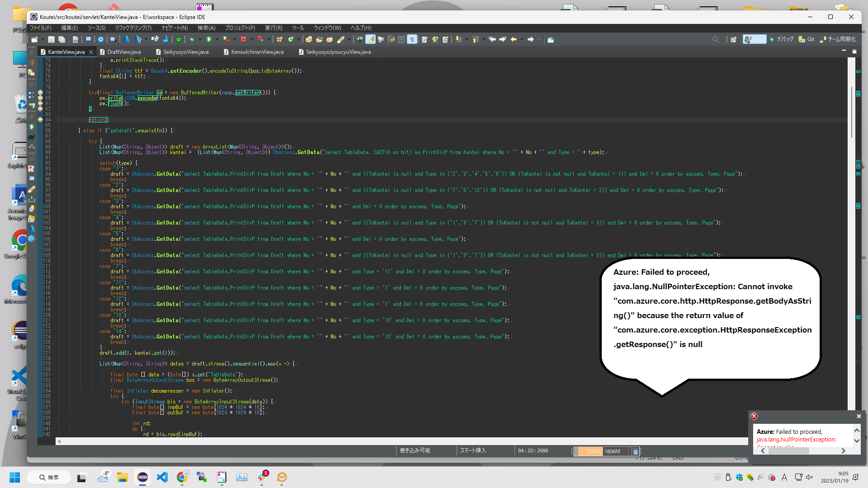Open the New Java Class wizard icon
868x488 pixels.
[x=291, y=40]
